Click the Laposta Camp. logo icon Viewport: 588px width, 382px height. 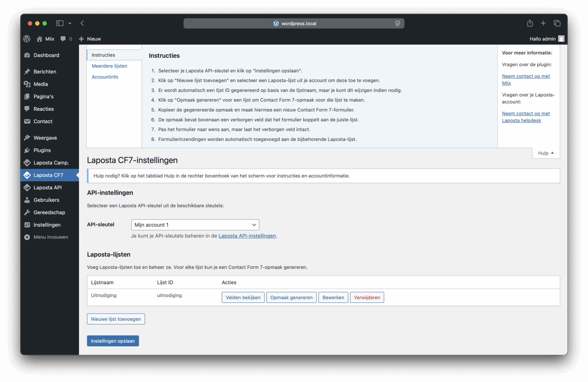(x=27, y=163)
